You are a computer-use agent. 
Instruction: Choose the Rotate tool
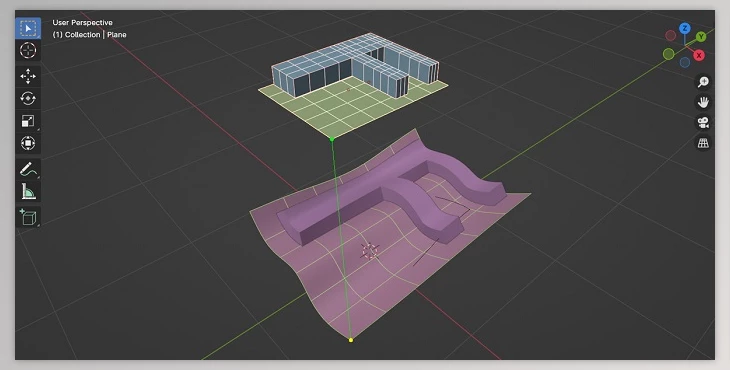click(x=28, y=98)
